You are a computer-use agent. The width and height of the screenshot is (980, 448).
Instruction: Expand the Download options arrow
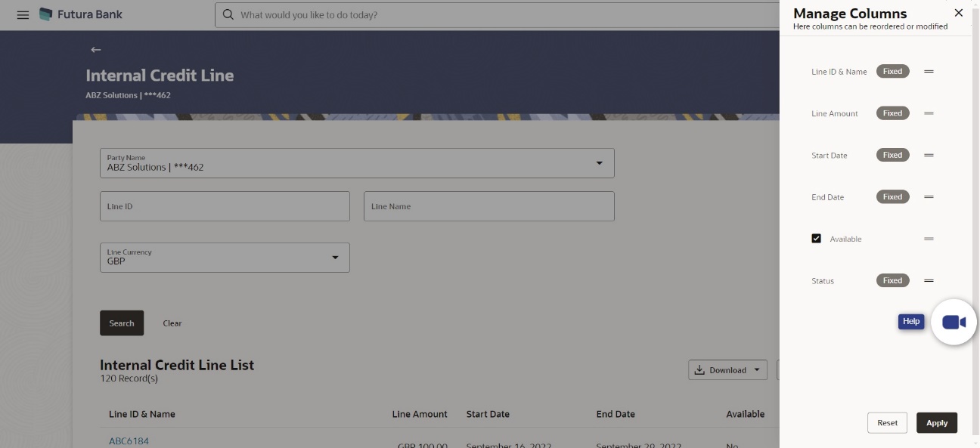(755, 370)
